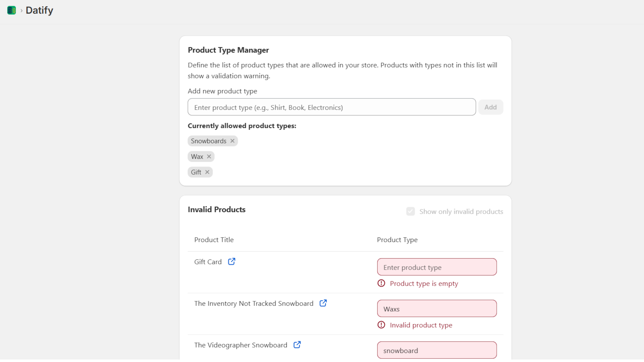Select the snowboard product type field

[x=437, y=350]
